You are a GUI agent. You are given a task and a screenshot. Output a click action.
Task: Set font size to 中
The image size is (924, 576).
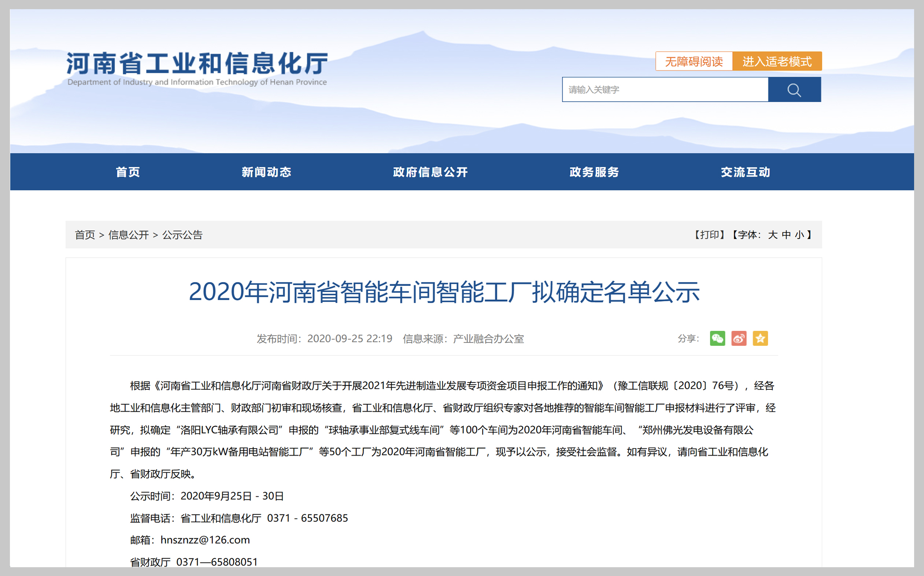[786, 235]
